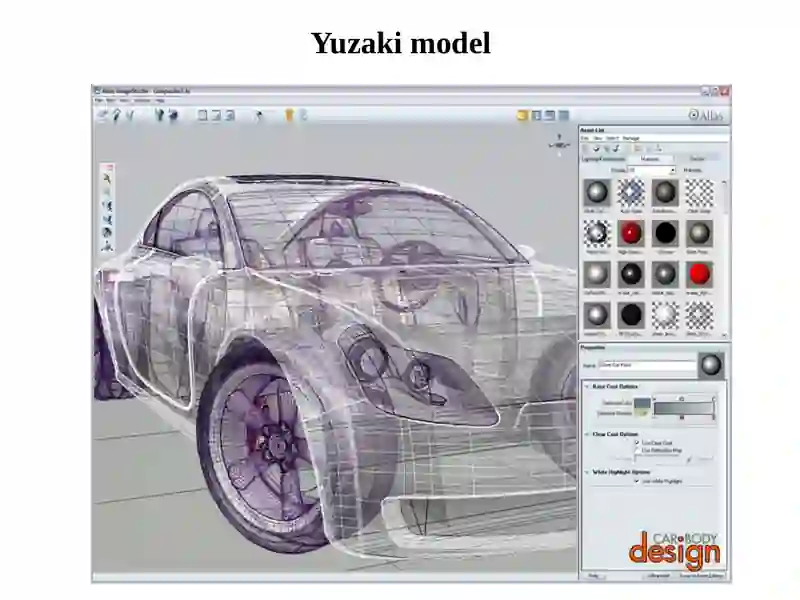This screenshot has height=600, width=800.
Task: Select the matte black sphere material in the bottom row
Action: coord(631,315)
